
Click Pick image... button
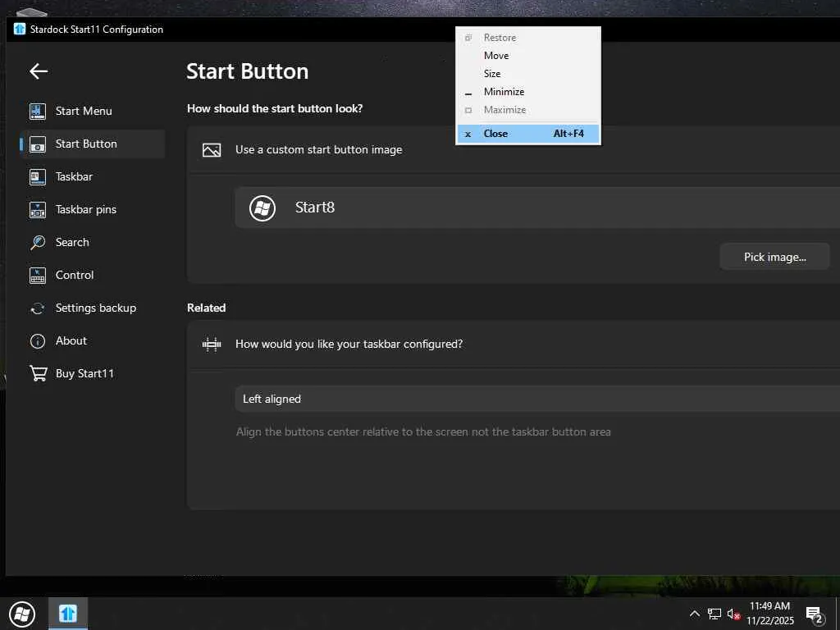(774, 257)
